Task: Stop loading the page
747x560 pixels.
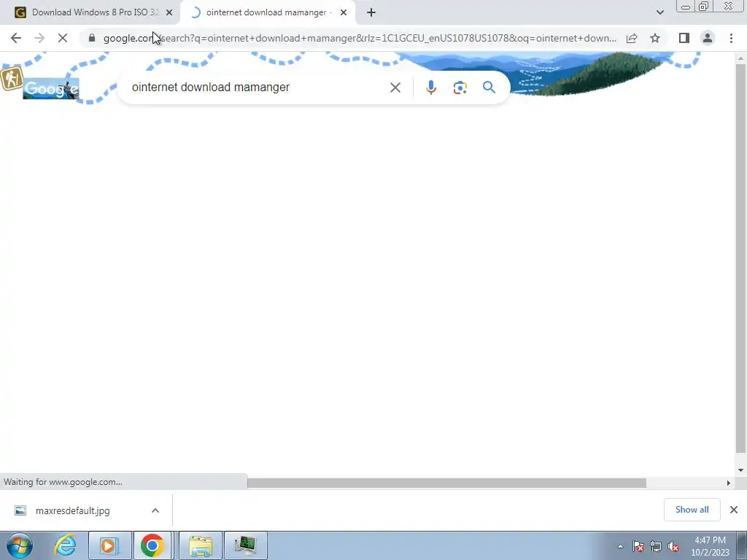Action: coord(63,38)
